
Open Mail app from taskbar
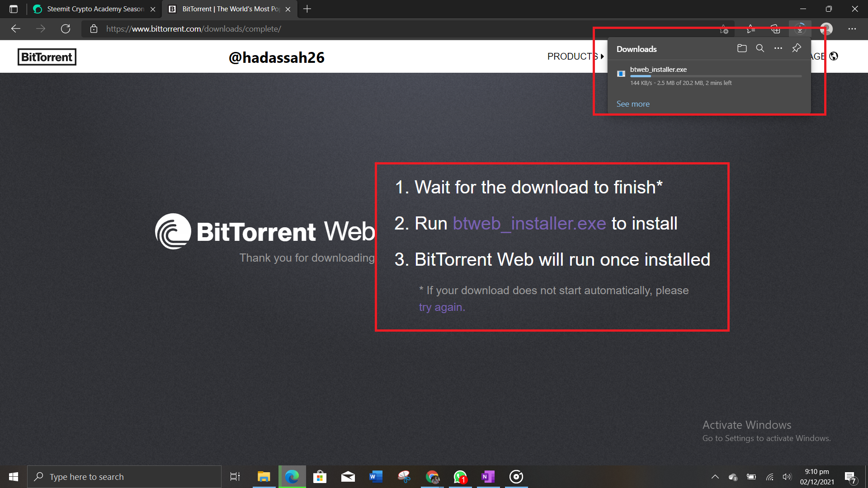(348, 477)
